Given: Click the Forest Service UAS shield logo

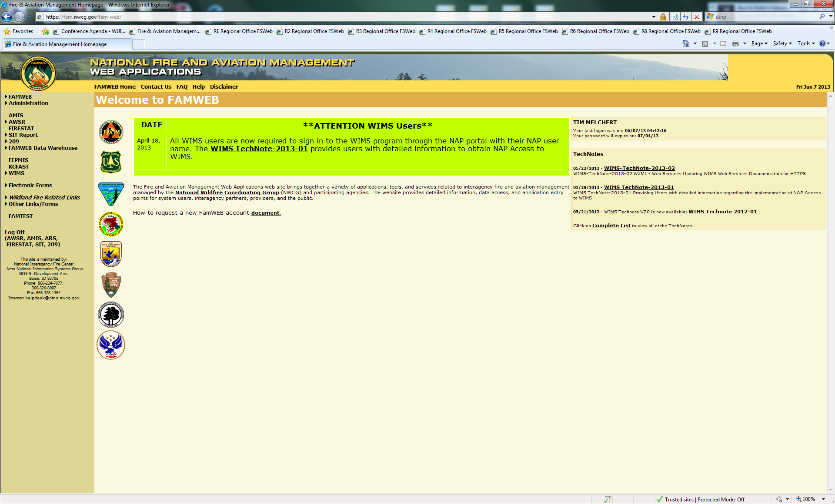Looking at the screenshot, I should pos(111,162).
